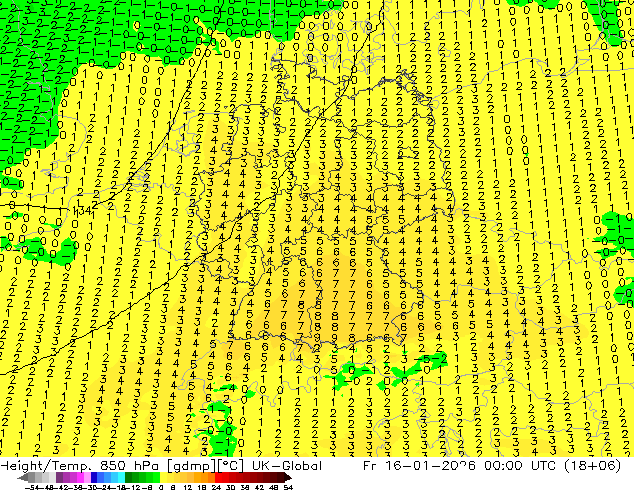Viewport: 634px width, 490px height.
Task: Click the bright red legend swatch
Action: (x=218, y=477)
